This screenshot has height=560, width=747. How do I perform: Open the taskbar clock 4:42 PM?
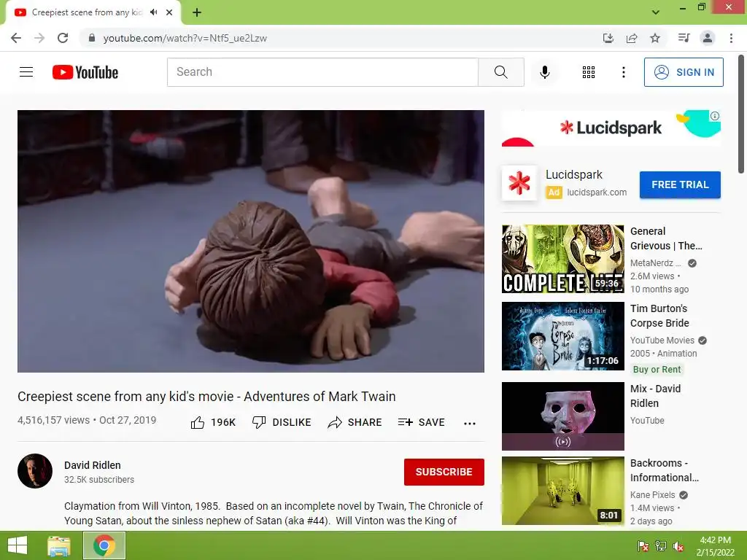click(x=715, y=546)
